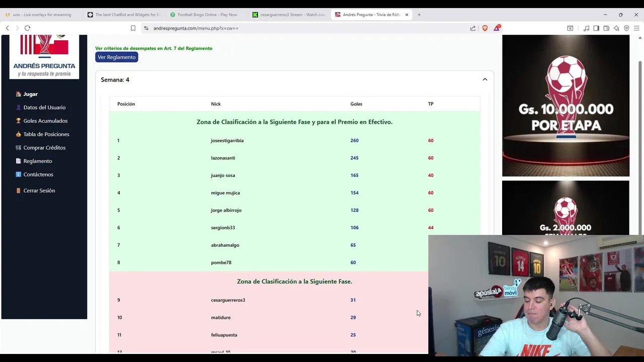Select nick 'abrahamalgo' in the table
This screenshot has width=644, height=362.
[x=225, y=245]
